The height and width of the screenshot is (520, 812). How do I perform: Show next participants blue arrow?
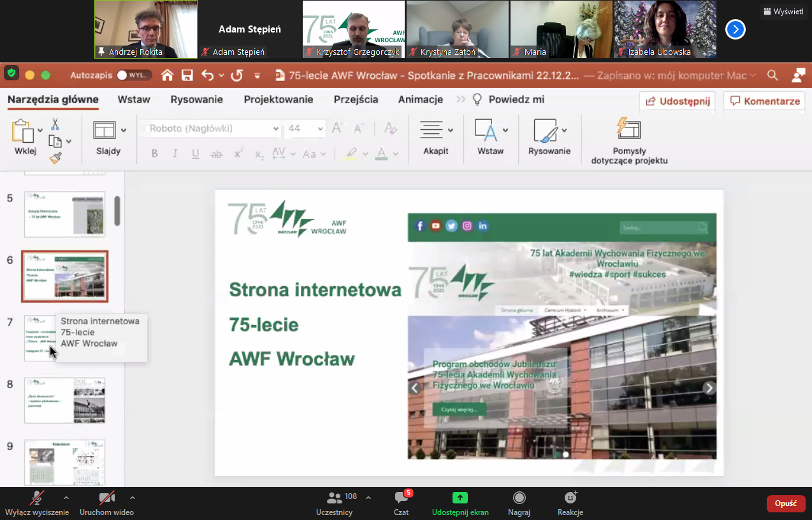point(736,29)
